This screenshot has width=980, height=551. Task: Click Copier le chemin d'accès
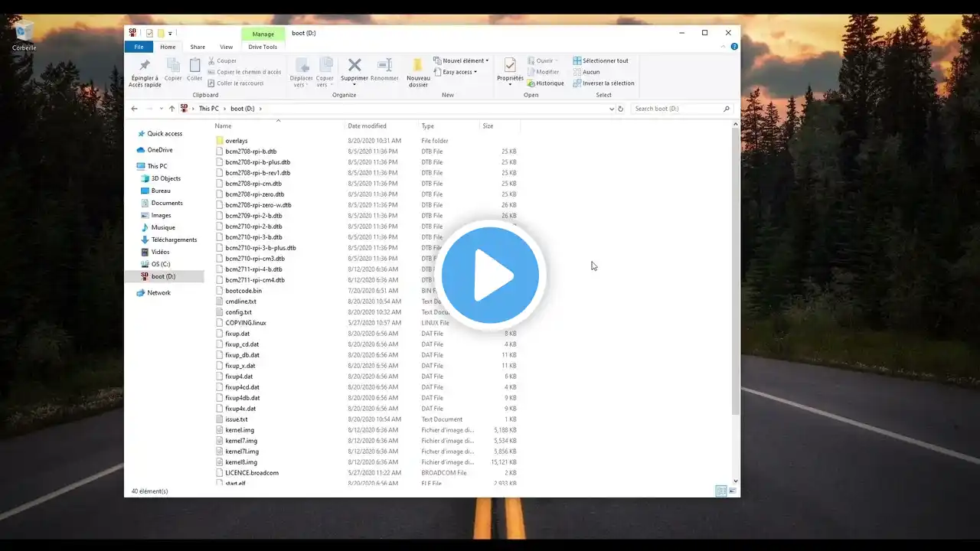[244, 72]
